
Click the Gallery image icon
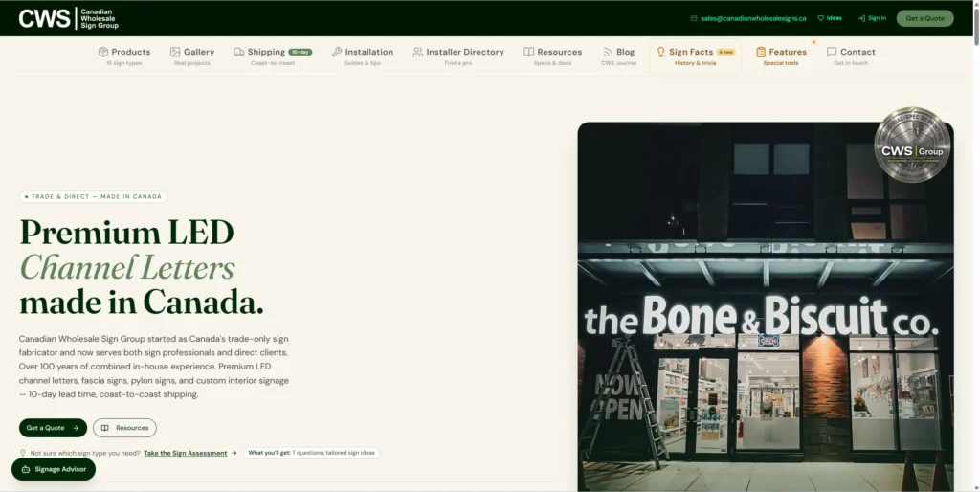click(175, 52)
